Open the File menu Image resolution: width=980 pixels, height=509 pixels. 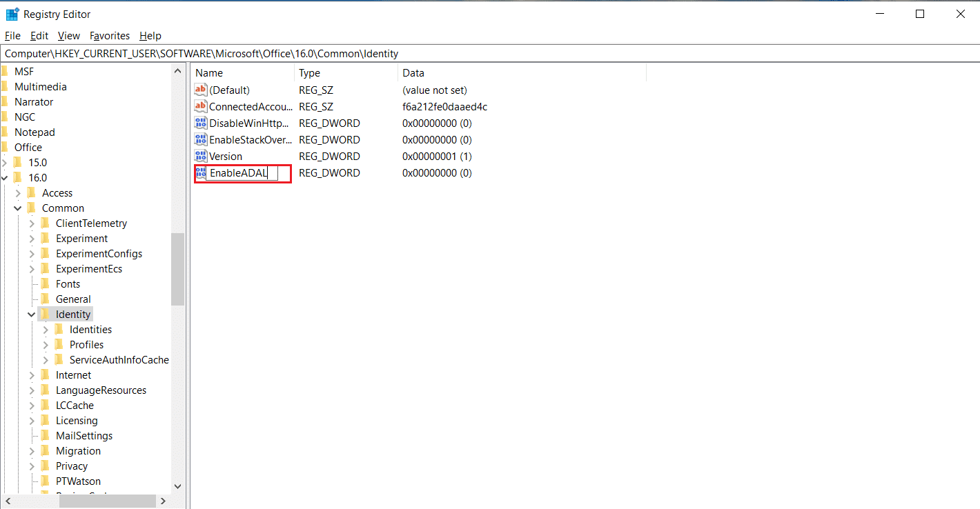[x=12, y=36]
